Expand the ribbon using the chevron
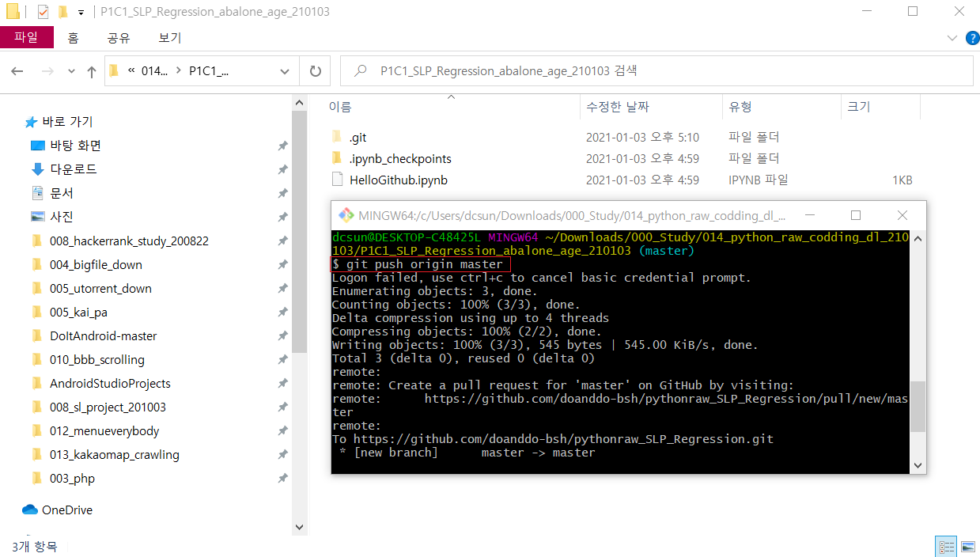The width and height of the screenshot is (980, 557). tap(952, 38)
